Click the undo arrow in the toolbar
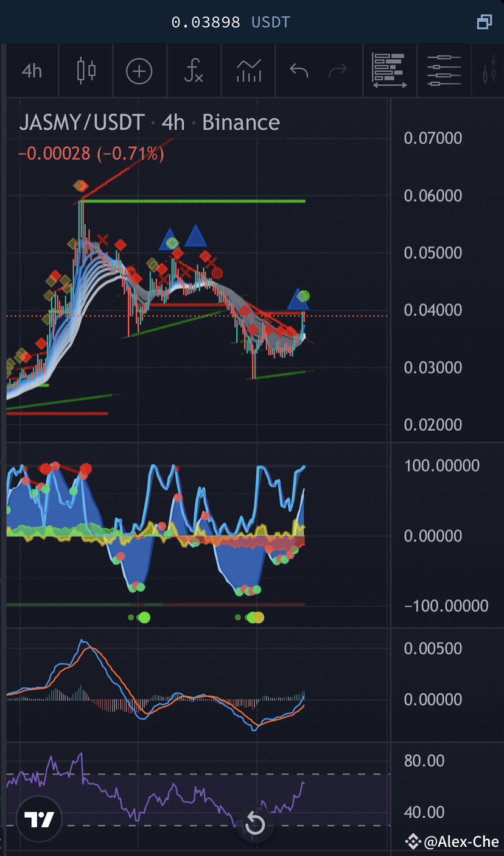The width and height of the screenshot is (504, 856). (298, 71)
